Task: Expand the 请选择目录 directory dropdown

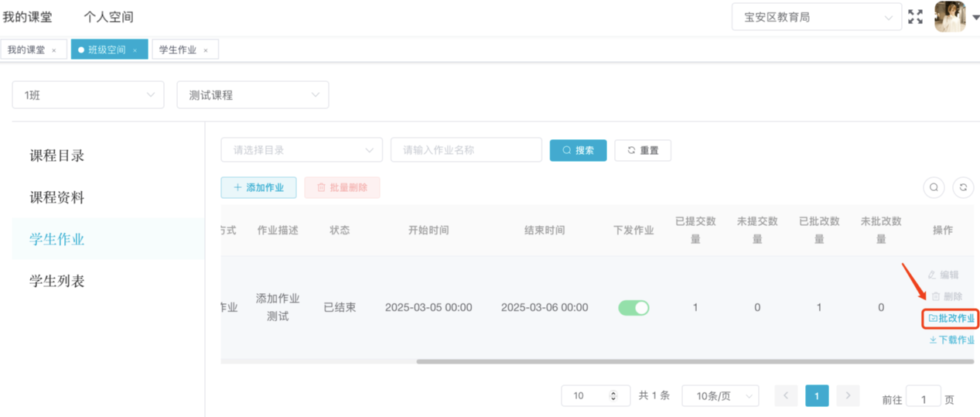Action: [302, 150]
